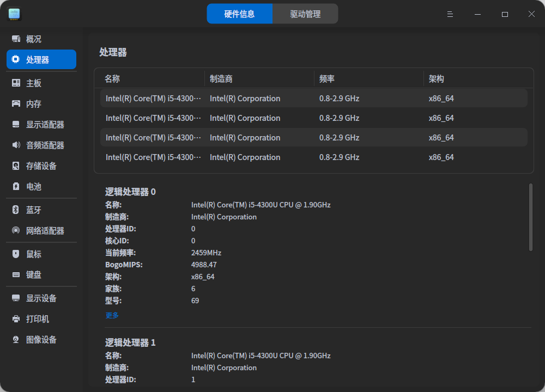
Task: Sort the table by 频率 column header
Action: (x=327, y=79)
